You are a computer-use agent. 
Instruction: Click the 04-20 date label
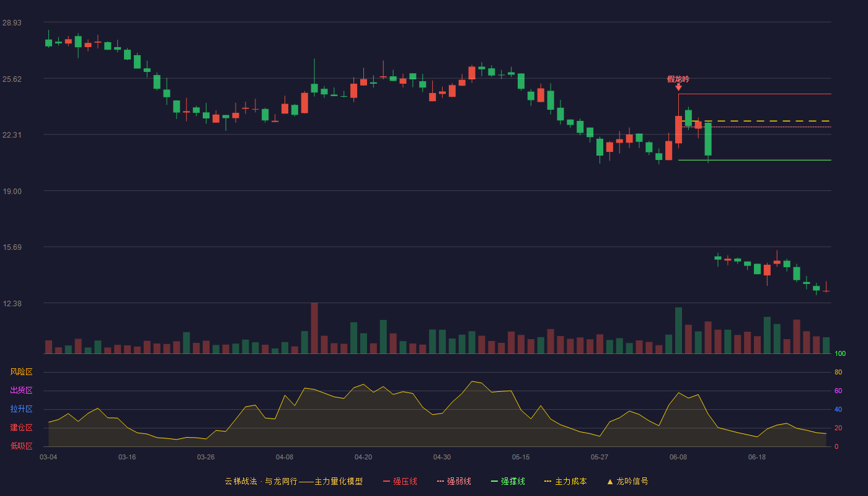[x=363, y=457]
